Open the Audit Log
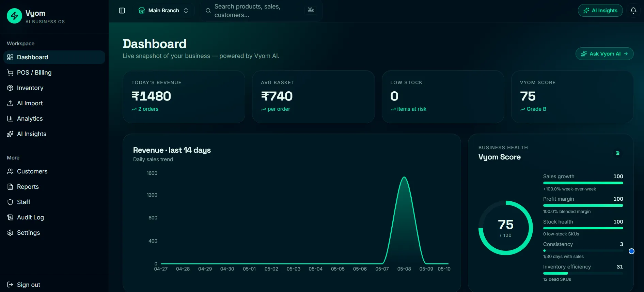644x292 pixels. pos(54,217)
